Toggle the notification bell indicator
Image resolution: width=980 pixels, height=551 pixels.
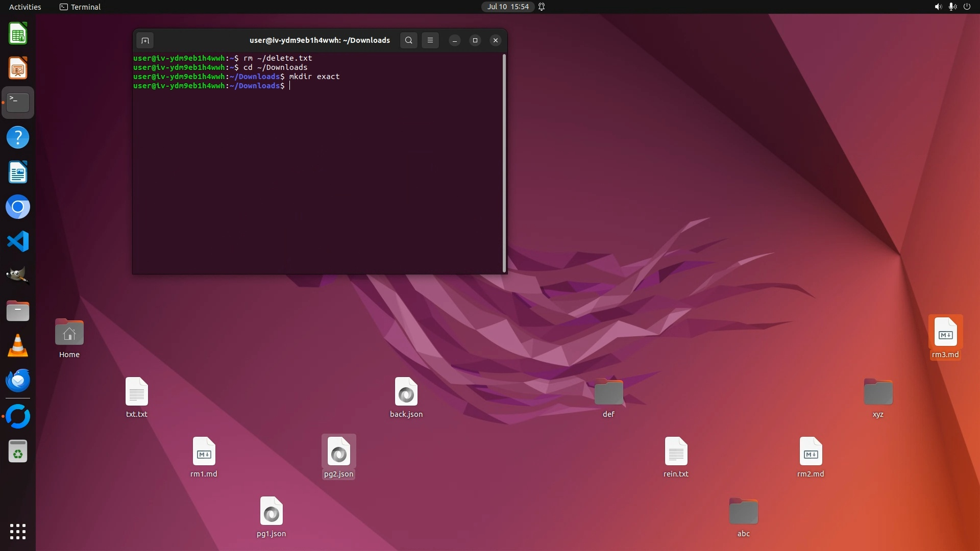pos(542,7)
